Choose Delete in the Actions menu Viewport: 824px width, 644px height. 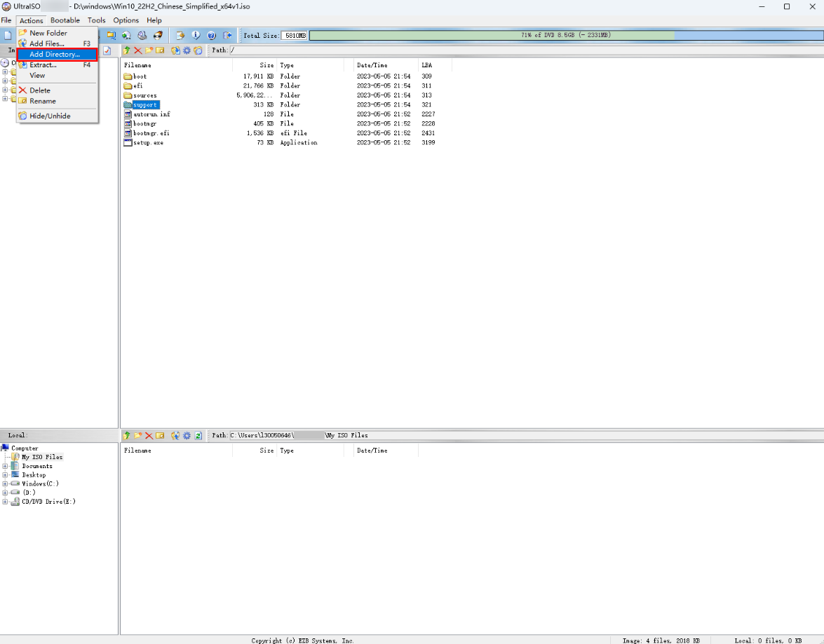pyautogui.click(x=58, y=90)
